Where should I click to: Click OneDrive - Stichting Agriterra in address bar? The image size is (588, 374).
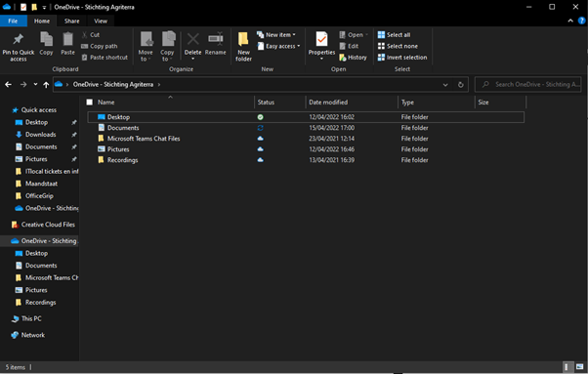113,85
